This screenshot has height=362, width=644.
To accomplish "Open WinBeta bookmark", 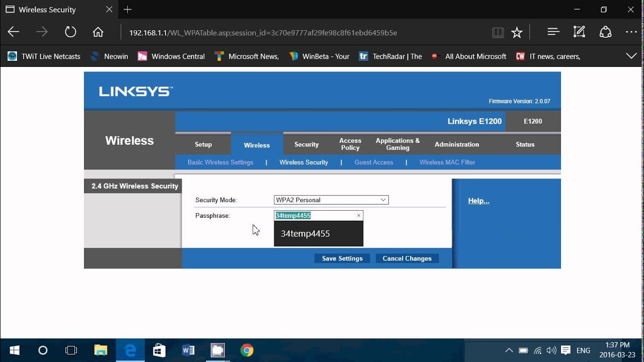I will coord(319,56).
